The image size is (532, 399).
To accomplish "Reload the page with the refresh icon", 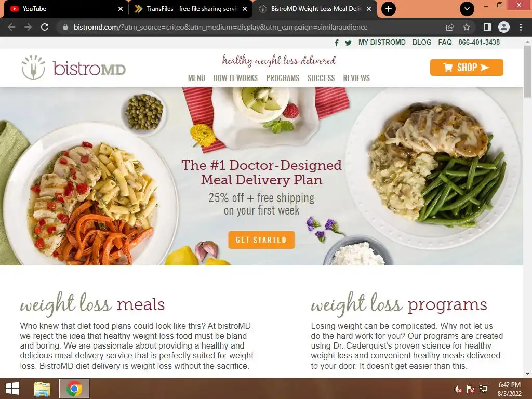I will (45, 27).
